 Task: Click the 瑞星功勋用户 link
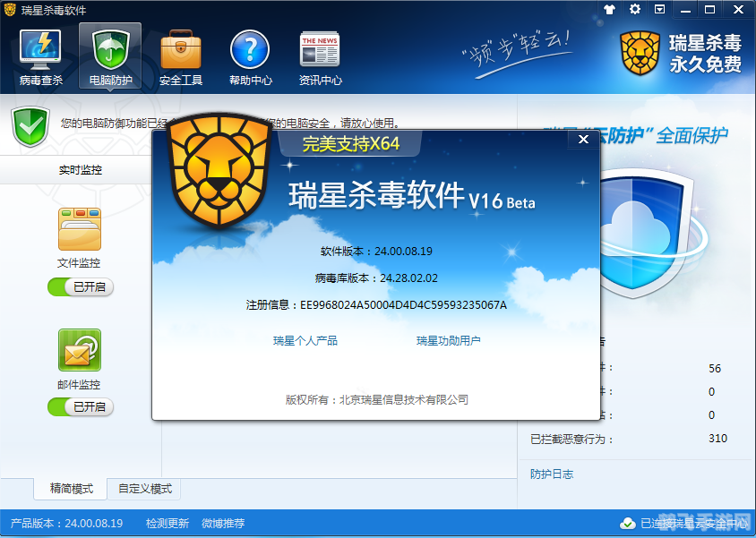[448, 341]
